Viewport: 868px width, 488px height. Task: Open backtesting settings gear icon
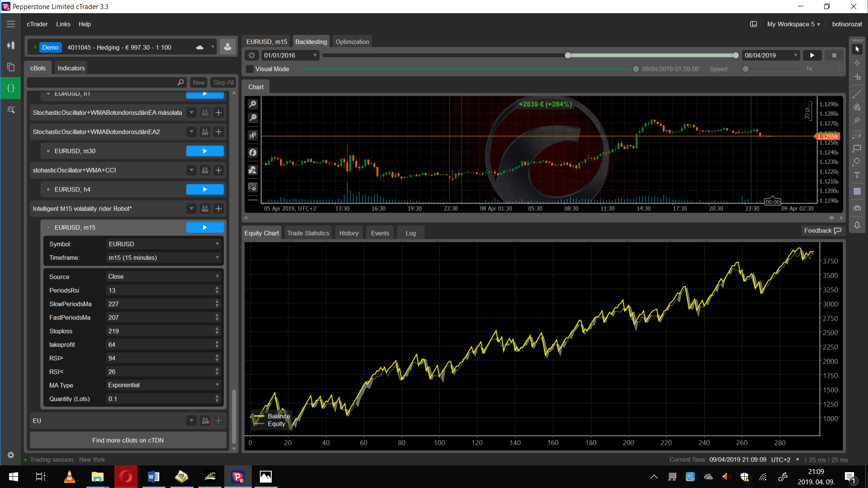click(252, 55)
